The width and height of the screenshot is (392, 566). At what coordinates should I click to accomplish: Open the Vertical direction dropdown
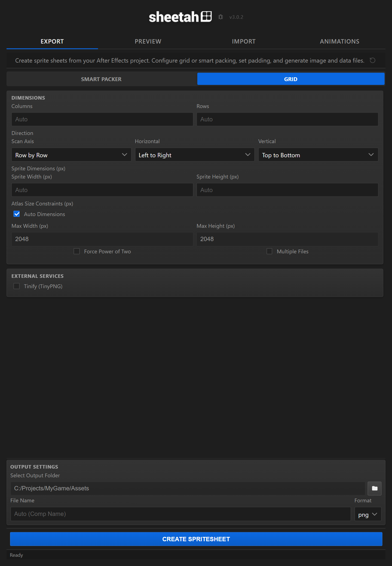pos(318,155)
